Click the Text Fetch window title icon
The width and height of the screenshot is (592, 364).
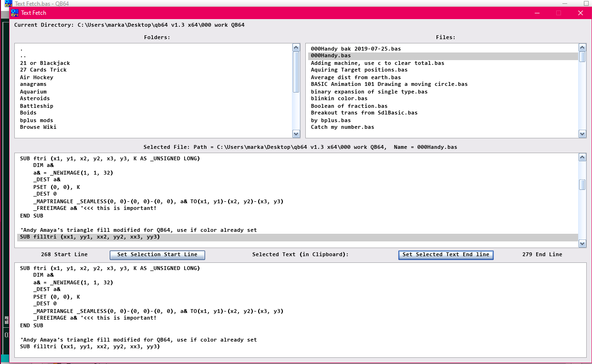[x=15, y=13]
